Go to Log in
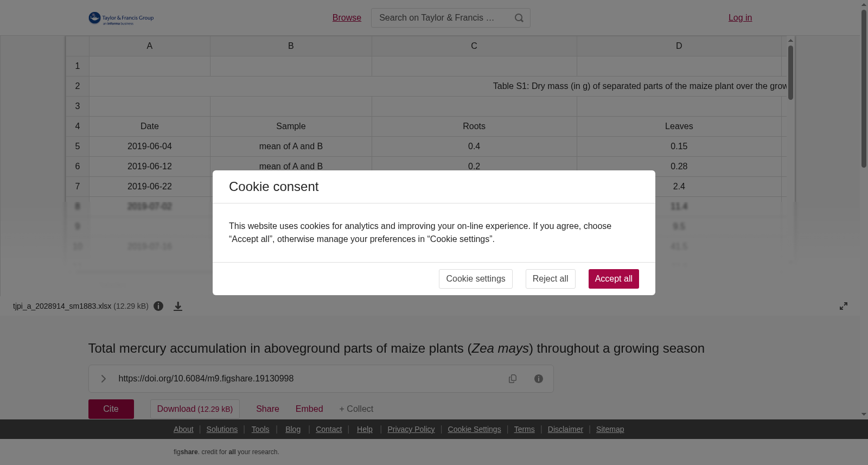 (740, 18)
